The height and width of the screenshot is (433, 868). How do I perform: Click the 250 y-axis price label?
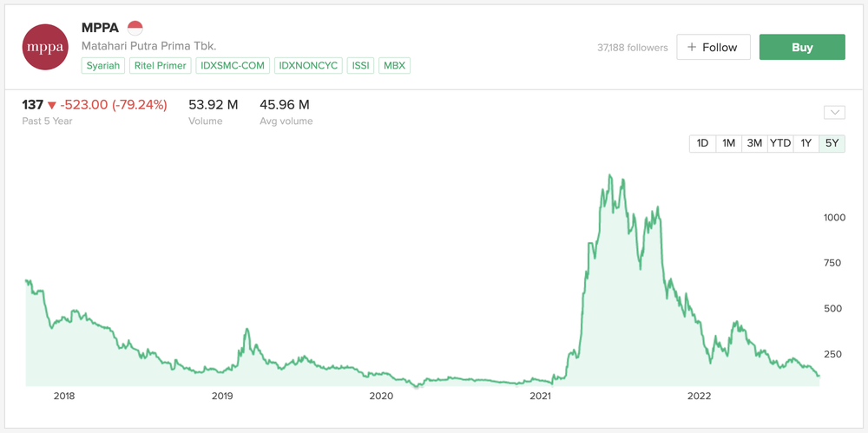(833, 354)
